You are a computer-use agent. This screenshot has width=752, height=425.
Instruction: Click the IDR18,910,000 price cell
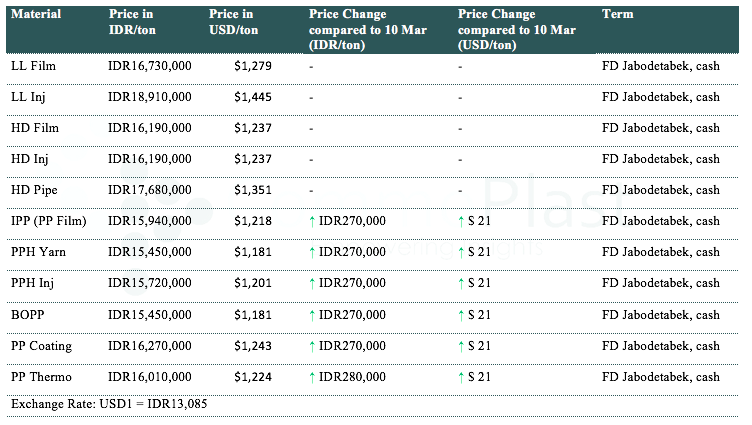pos(149,97)
